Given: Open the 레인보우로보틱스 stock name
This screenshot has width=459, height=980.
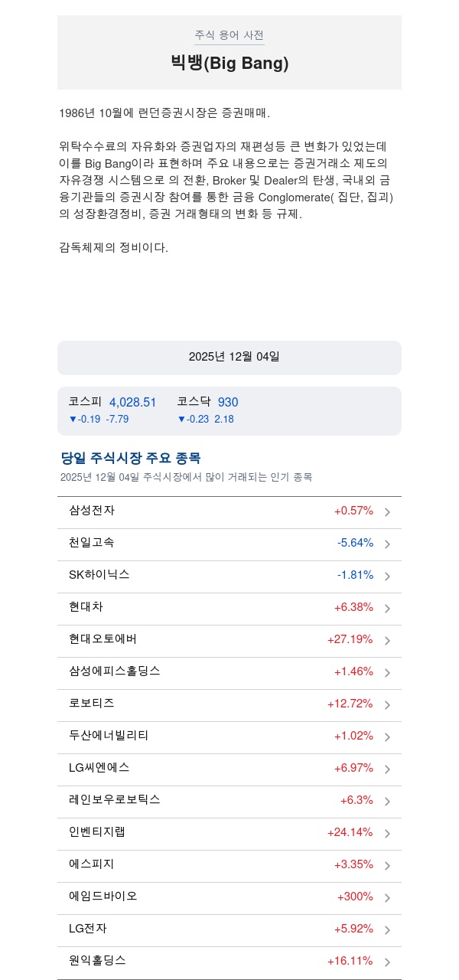Looking at the screenshot, I should point(115,799).
